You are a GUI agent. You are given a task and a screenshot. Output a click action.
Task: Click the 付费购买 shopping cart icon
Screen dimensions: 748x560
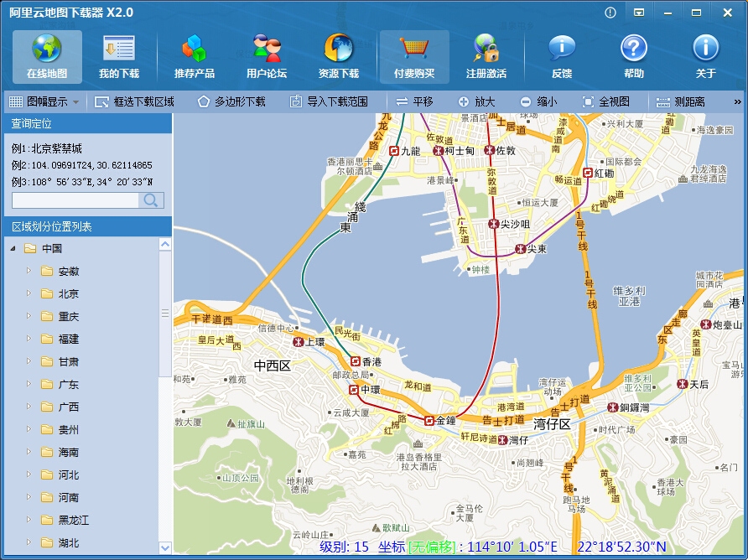click(x=414, y=49)
